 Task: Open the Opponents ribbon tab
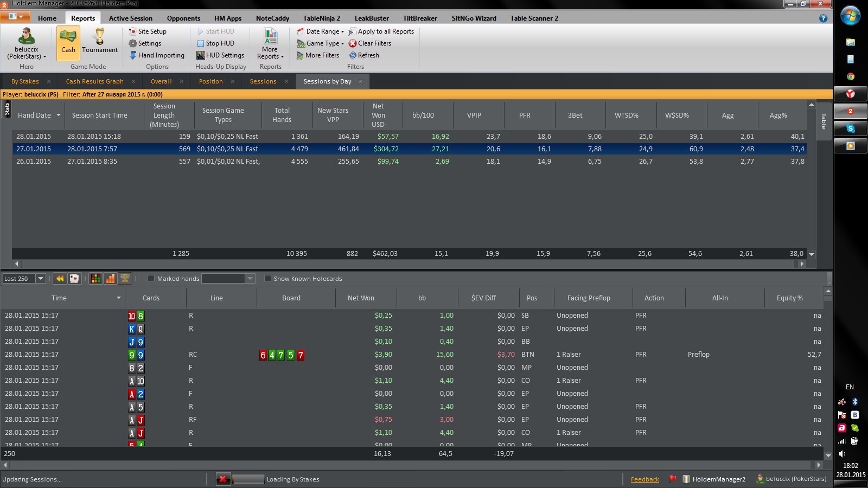pyautogui.click(x=183, y=18)
